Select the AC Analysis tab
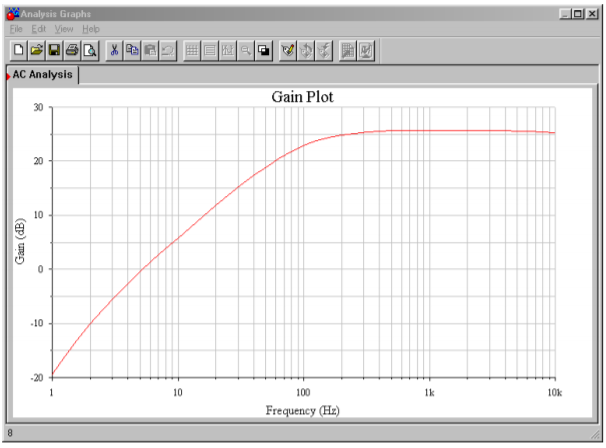Viewport: 606px width, 448px height. coord(44,75)
